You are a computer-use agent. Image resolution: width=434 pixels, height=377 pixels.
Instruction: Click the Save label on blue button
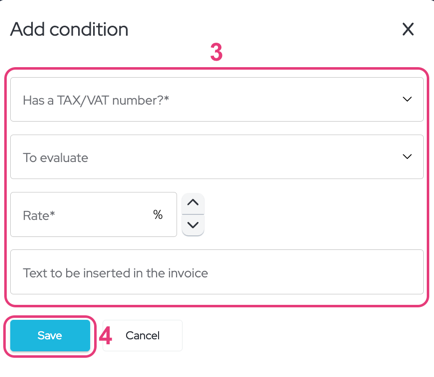50,335
